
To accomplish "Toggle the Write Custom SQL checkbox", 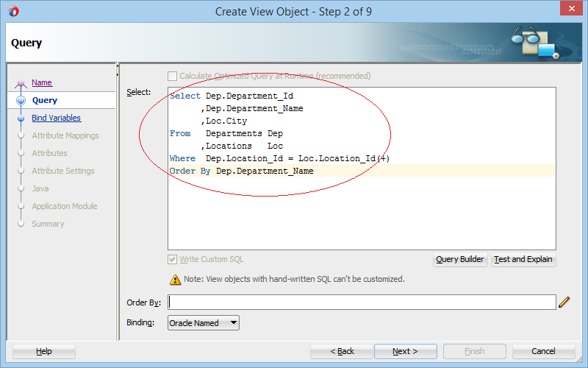I will (172, 260).
